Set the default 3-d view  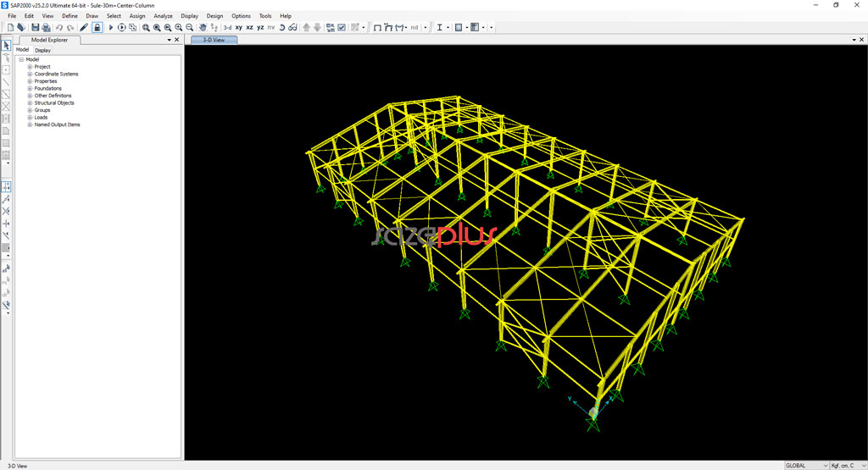227,27
